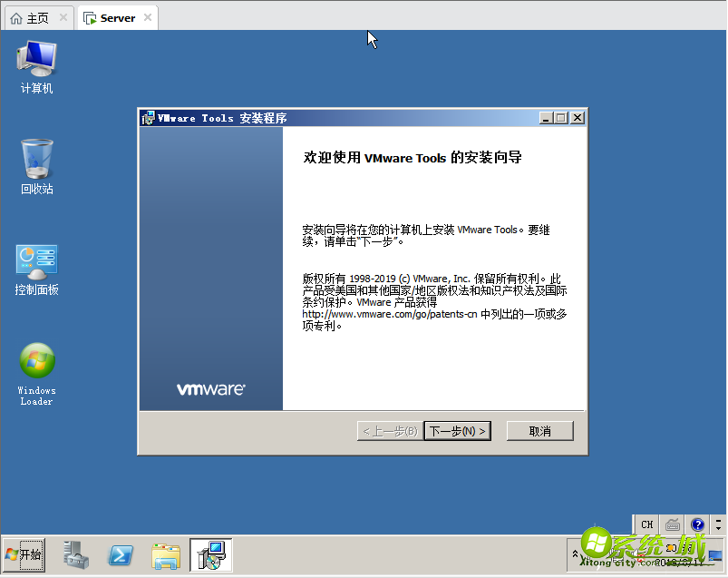The image size is (728, 578).
Task: Open Windows PowerShell from the taskbar
Action: 120,554
